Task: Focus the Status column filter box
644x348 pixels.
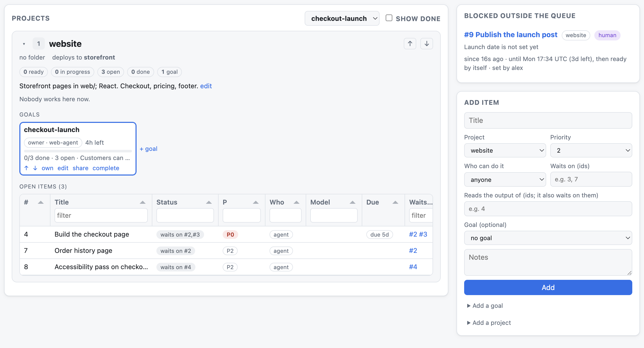Action: pos(185,215)
